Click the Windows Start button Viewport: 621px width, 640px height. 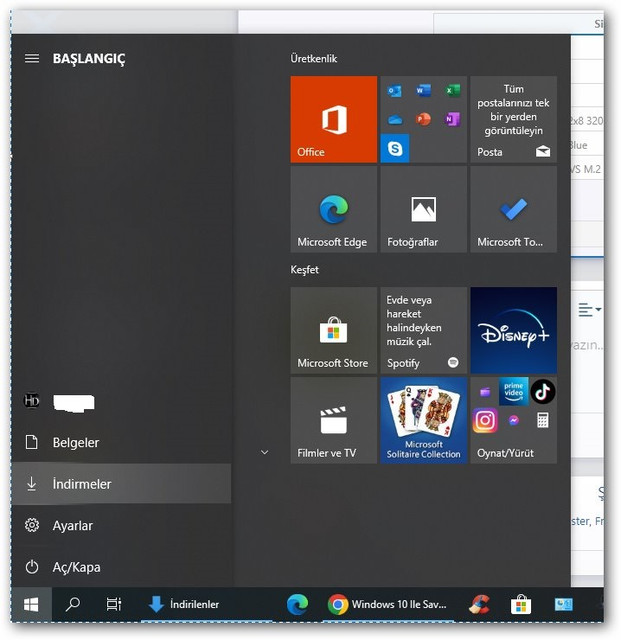point(31,604)
